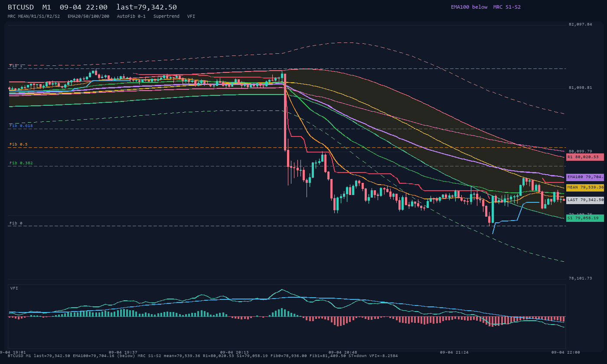The height and width of the screenshot is (364, 607).
Task: Click the purple EMA100 price tag
Action: [x=585, y=177]
